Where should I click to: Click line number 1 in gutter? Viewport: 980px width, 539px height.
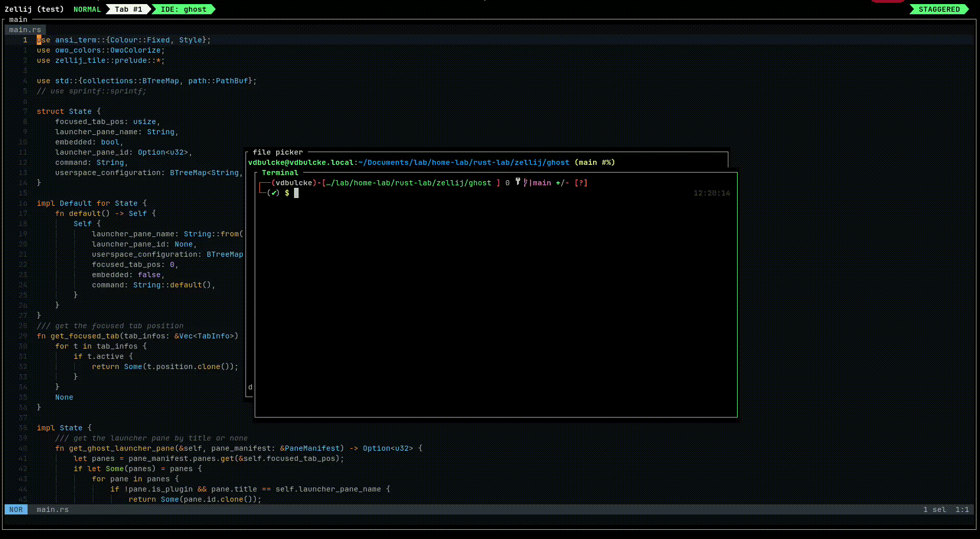coord(25,40)
